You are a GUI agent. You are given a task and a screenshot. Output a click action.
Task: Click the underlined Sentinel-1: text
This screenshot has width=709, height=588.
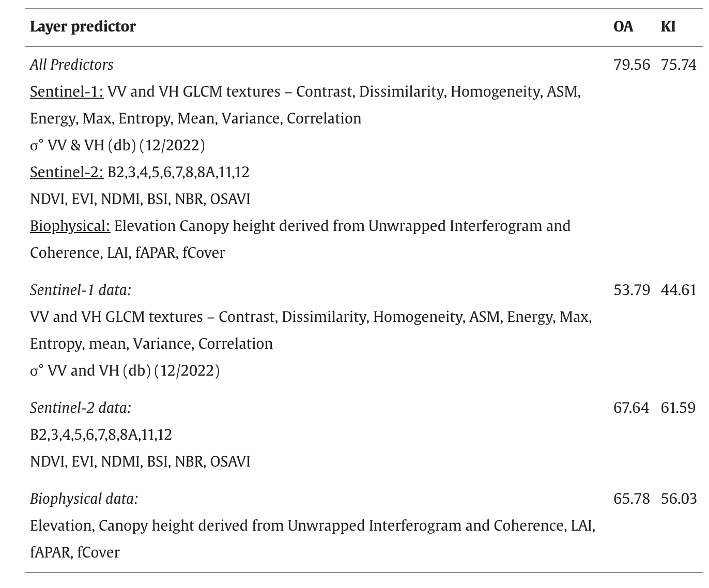point(67,91)
